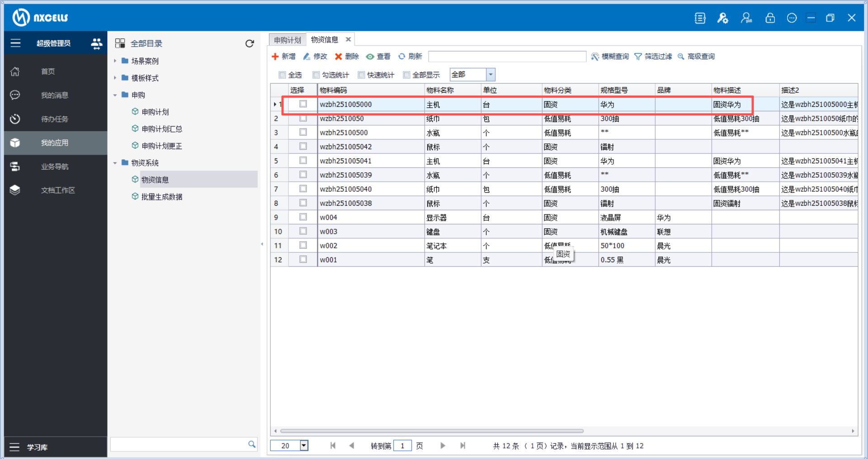Click the red plus 新增 icon
Viewport: 868px width, 459px height.
point(275,57)
